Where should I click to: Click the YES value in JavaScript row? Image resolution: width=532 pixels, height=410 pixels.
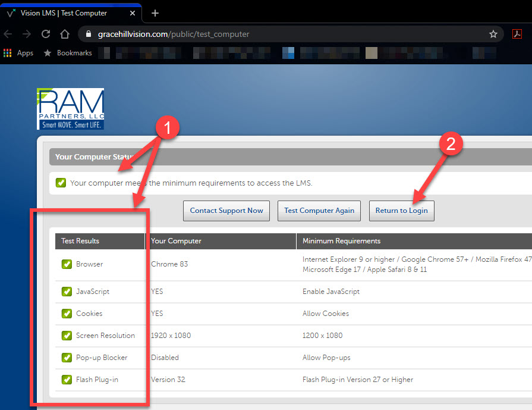157,292
